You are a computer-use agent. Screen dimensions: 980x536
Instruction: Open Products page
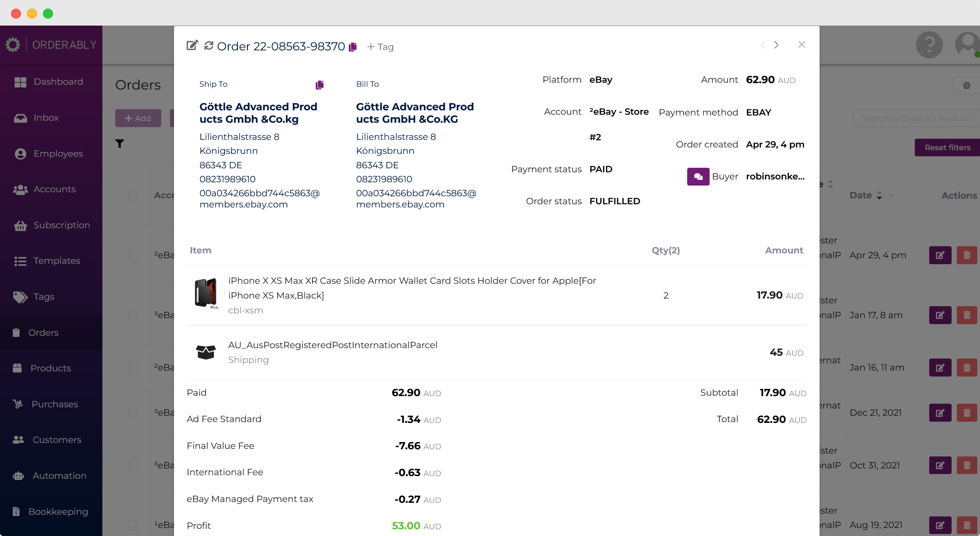point(51,368)
